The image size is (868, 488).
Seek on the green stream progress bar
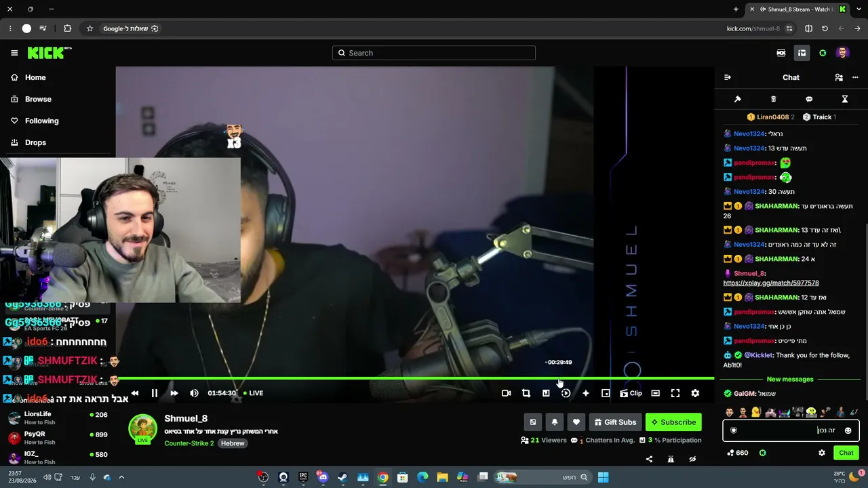(x=415, y=378)
